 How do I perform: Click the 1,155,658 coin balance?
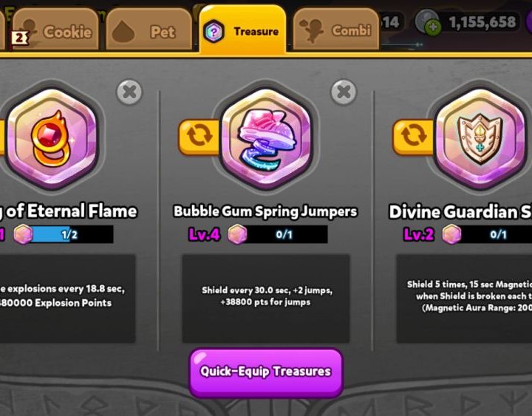(x=482, y=22)
